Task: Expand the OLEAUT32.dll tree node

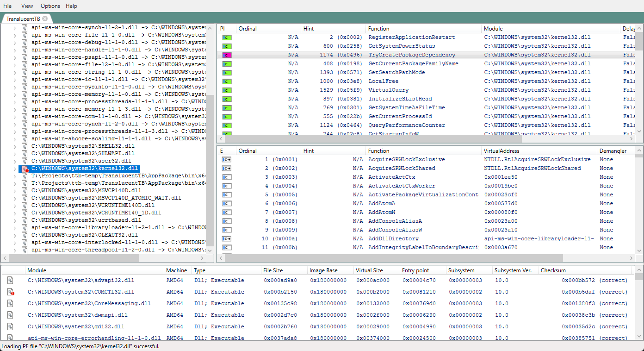Action: point(16,235)
